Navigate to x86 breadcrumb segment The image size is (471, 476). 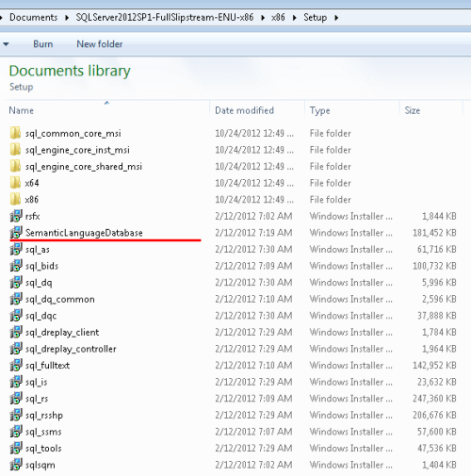[x=278, y=17]
